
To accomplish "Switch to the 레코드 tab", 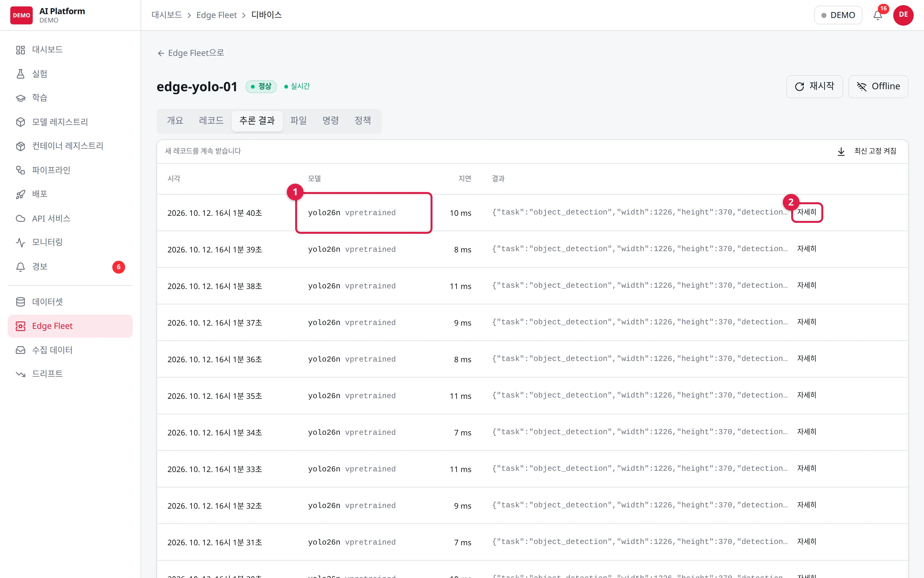I will [211, 121].
